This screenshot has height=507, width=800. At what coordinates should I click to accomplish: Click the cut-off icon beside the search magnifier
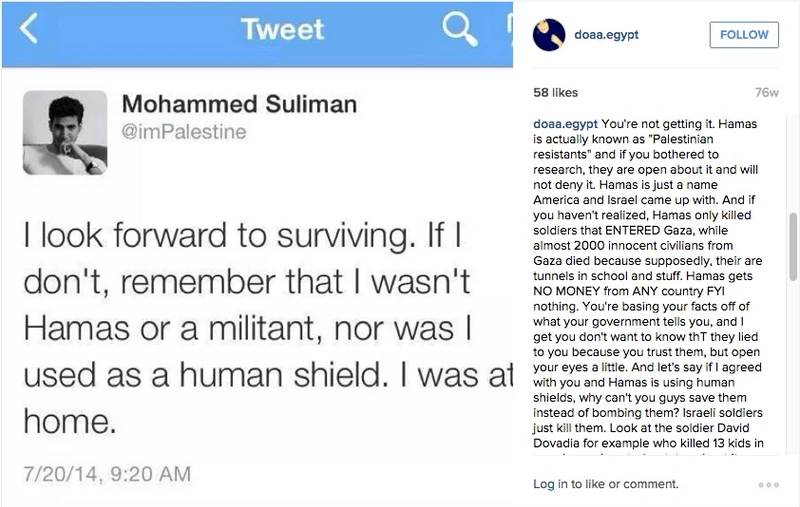click(509, 30)
